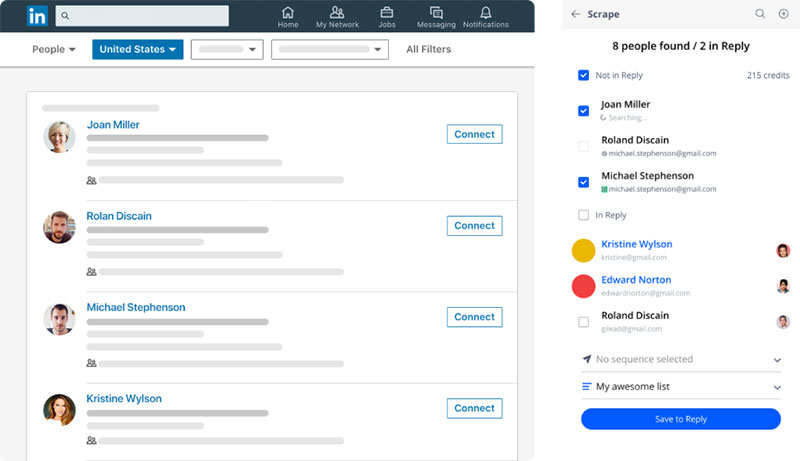
Task: Click the LinkedIn search input field
Action: 142,16
